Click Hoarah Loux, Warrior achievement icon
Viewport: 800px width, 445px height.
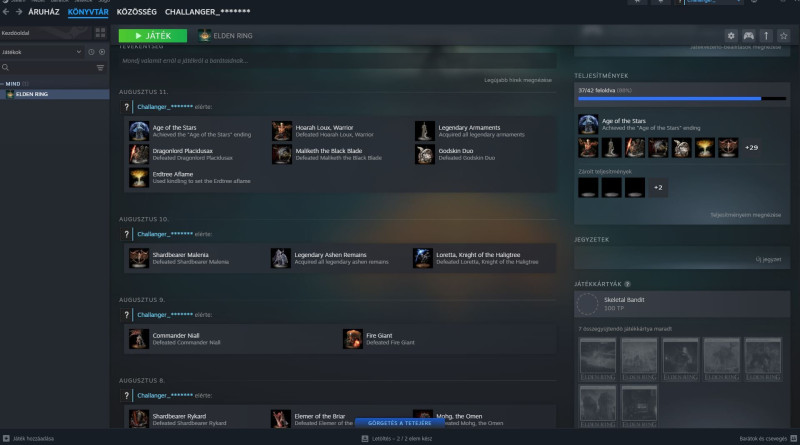click(282, 131)
